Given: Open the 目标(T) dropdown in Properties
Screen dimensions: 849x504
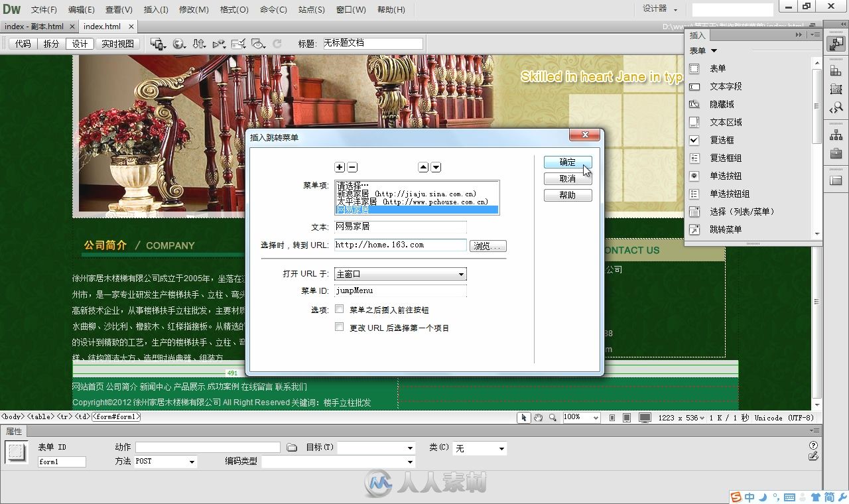Looking at the screenshot, I should 376,448.
